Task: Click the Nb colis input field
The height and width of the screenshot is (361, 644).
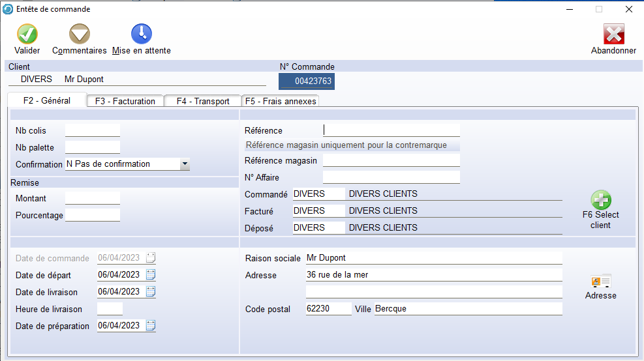Action: click(x=93, y=131)
